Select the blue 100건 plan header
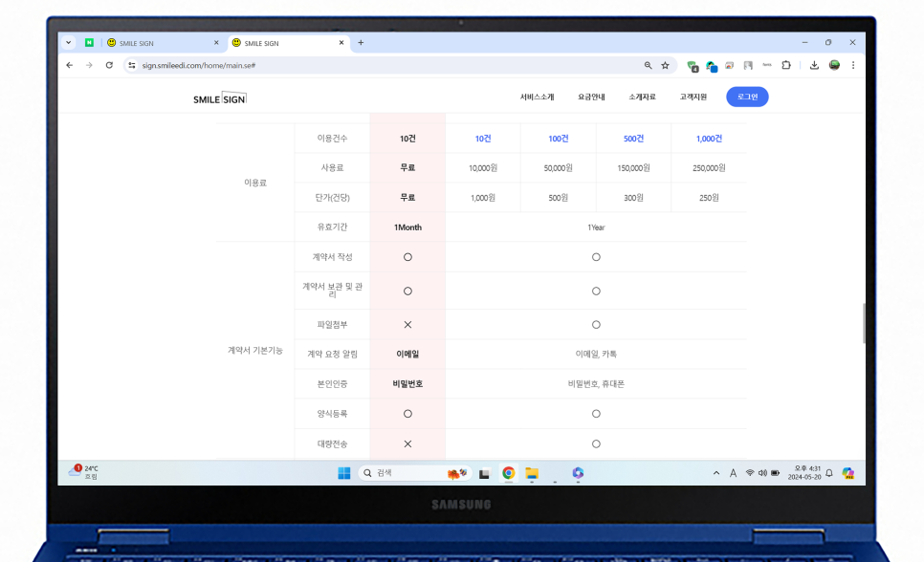 [558, 139]
